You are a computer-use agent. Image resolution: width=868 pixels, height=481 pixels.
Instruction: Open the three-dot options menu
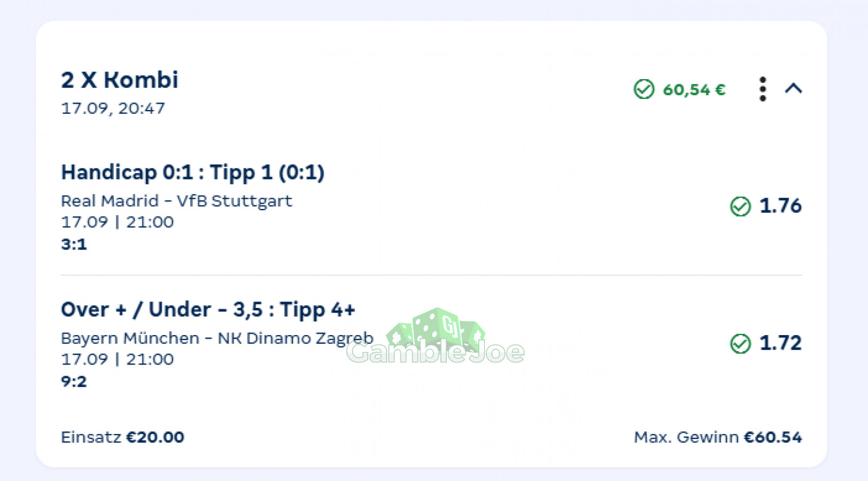click(763, 89)
